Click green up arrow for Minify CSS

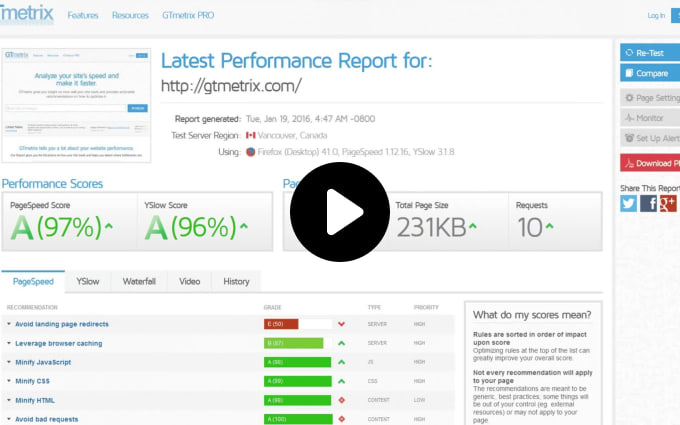coord(342,381)
